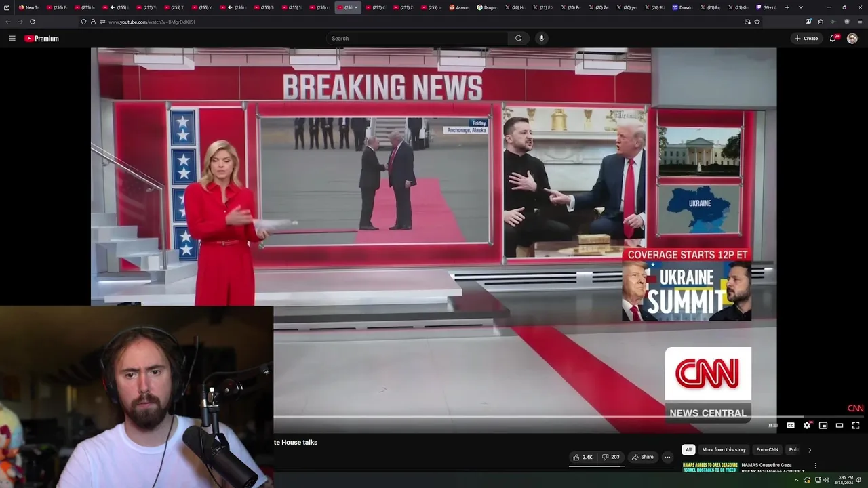Start voice search with the microphone icon
The height and width of the screenshot is (488, 868).
coord(541,39)
